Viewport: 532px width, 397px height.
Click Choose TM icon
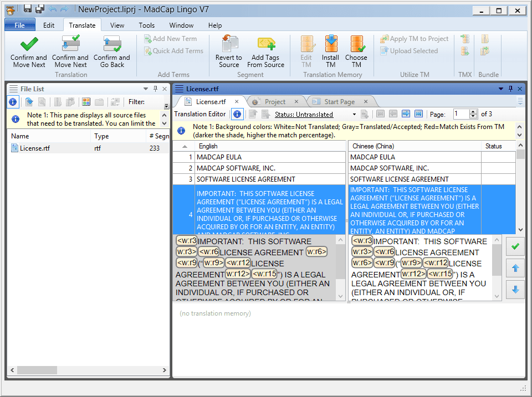[357, 44]
